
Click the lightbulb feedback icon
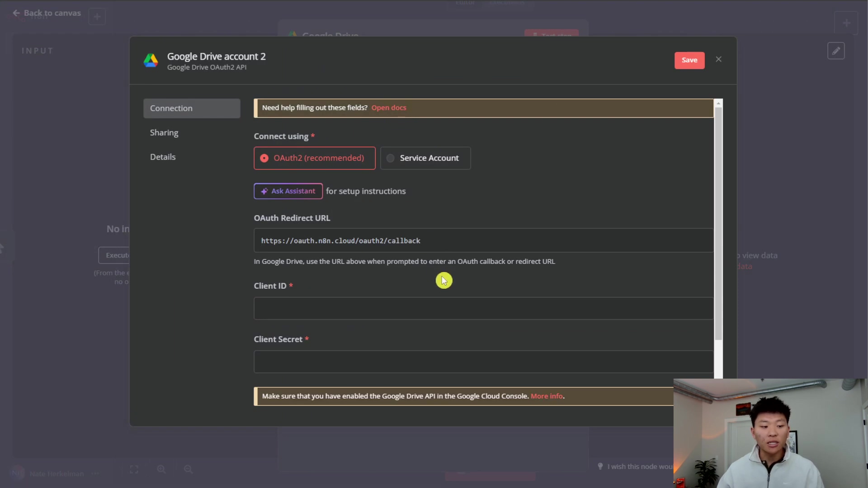click(x=600, y=466)
